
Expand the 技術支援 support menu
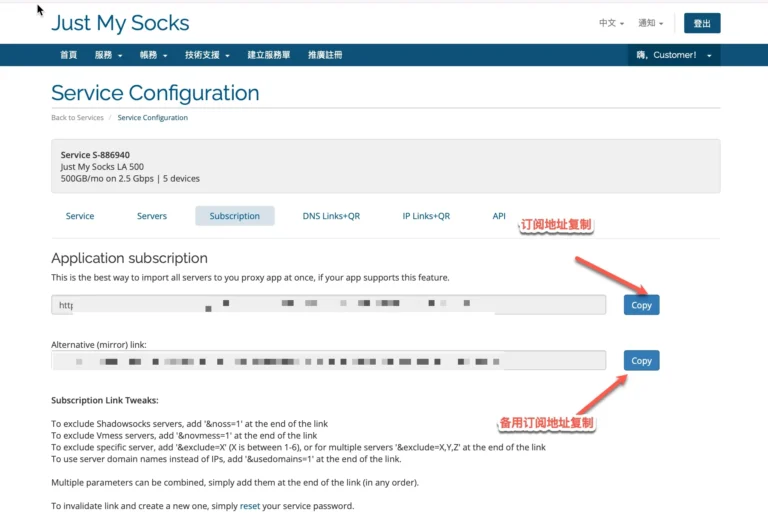(x=207, y=55)
